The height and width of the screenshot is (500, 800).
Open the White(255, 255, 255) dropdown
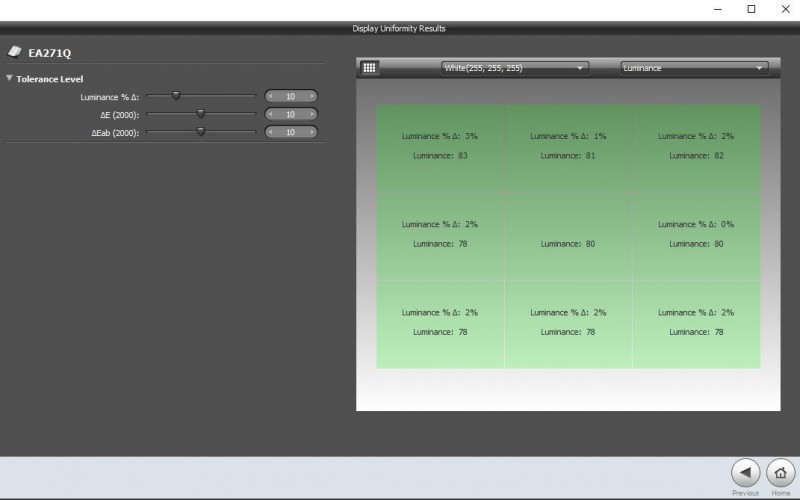pos(514,68)
